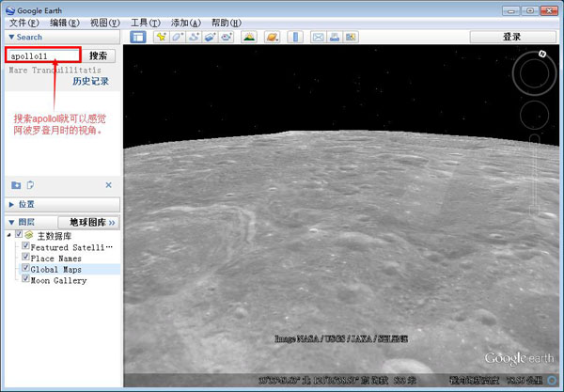Click the print icon in toolbar

[x=335, y=37]
